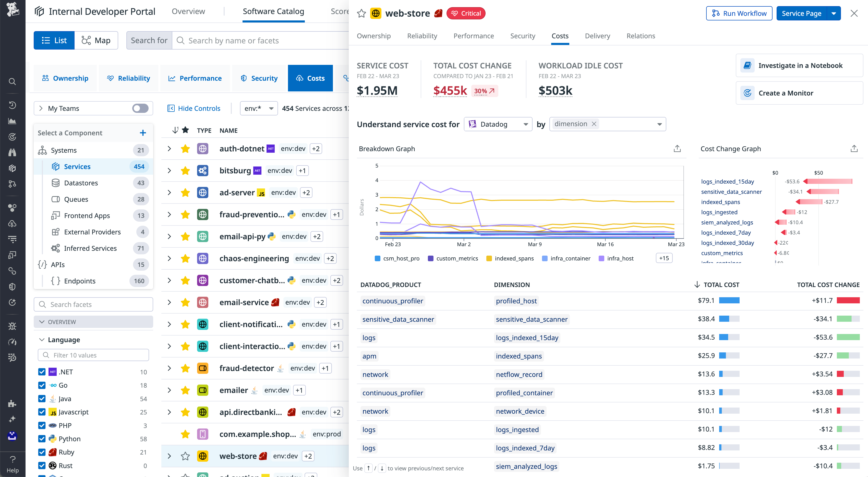Uncheck the Java language filter
This screenshot has width=868, height=477.
pyautogui.click(x=42, y=398)
